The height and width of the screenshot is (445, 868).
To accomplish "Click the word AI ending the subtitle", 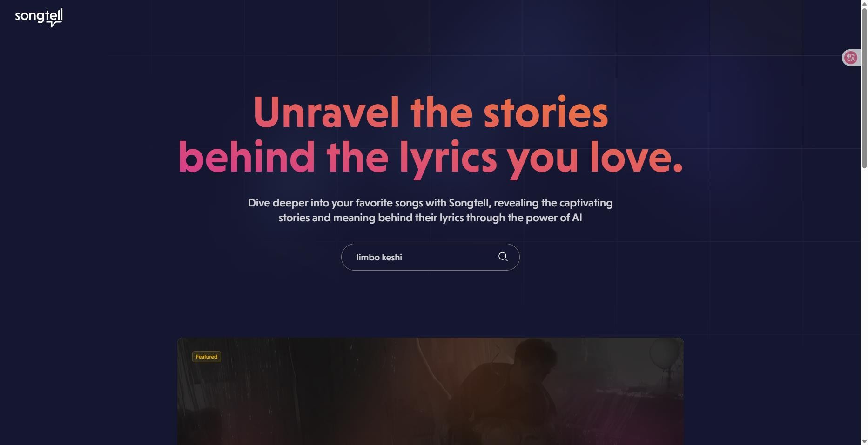I will point(577,218).
